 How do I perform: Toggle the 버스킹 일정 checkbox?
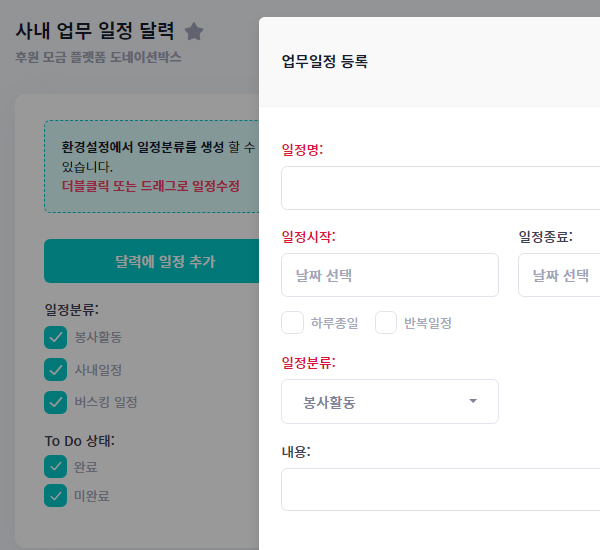coord(56,402)
